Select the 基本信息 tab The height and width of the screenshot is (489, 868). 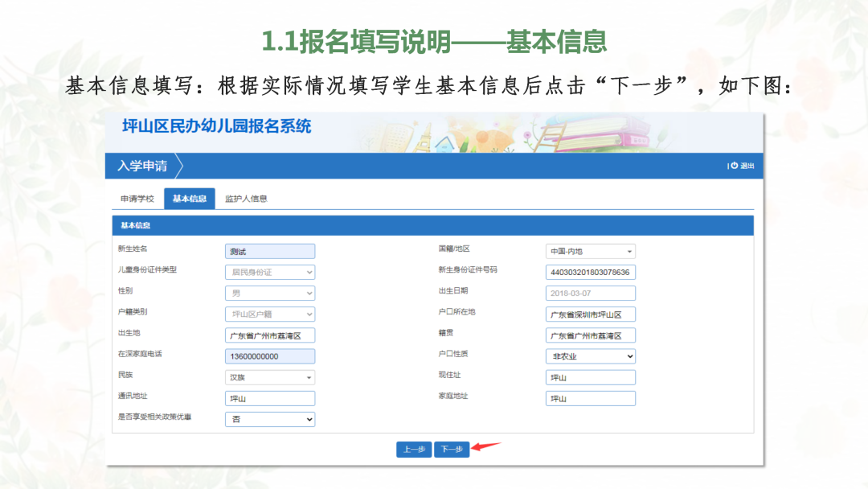(x=188, y=197)
